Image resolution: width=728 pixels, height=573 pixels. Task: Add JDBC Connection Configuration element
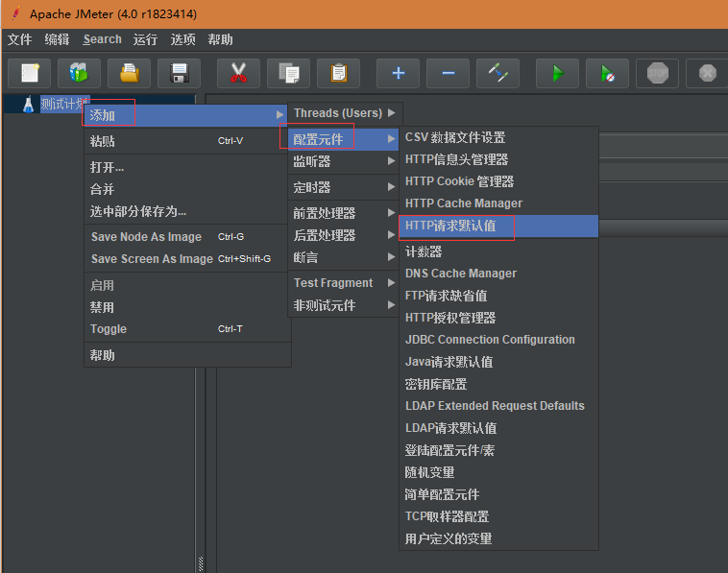click(x=498, y=340)
